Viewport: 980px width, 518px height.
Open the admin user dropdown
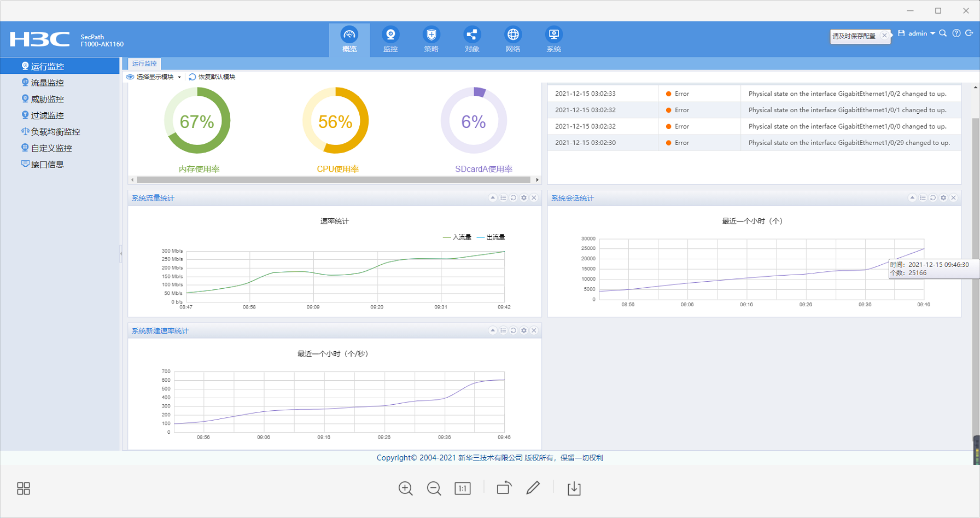click(x=921, y=33)
